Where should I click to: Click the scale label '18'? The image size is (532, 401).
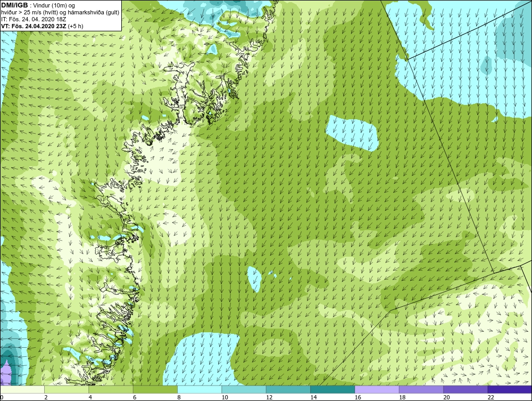(x=402, y=398)
